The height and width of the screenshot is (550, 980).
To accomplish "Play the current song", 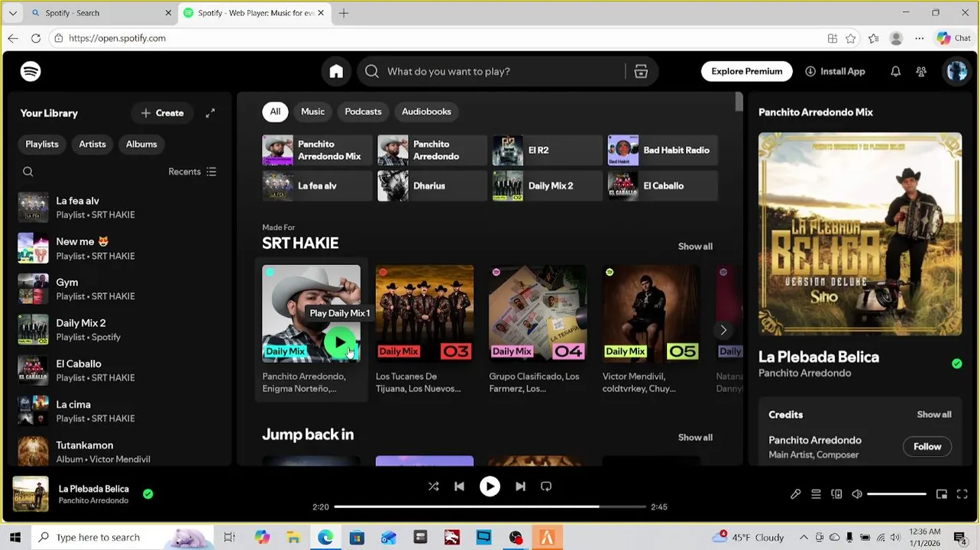I will pos(490,487).
